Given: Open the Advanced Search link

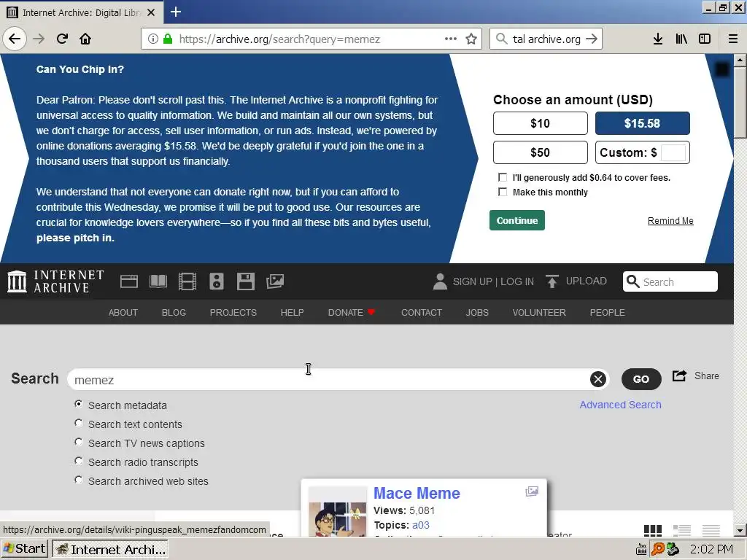Looking at the screenshot, I should point(620,405).
